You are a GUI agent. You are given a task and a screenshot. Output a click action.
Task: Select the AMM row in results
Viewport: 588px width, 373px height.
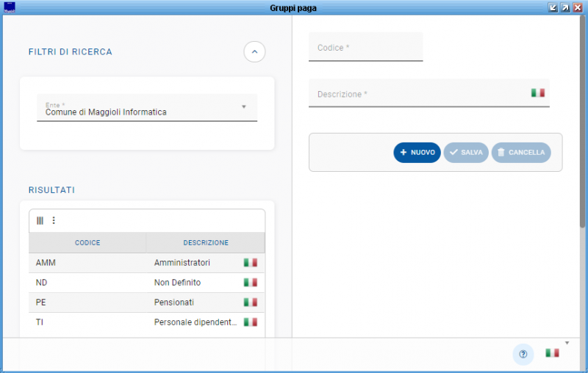click(46, 262)
